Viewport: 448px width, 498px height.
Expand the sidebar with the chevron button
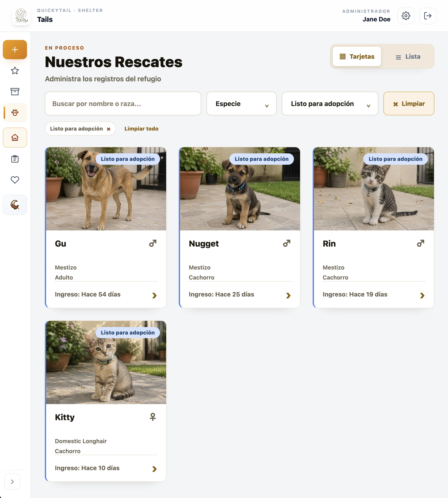12,482
